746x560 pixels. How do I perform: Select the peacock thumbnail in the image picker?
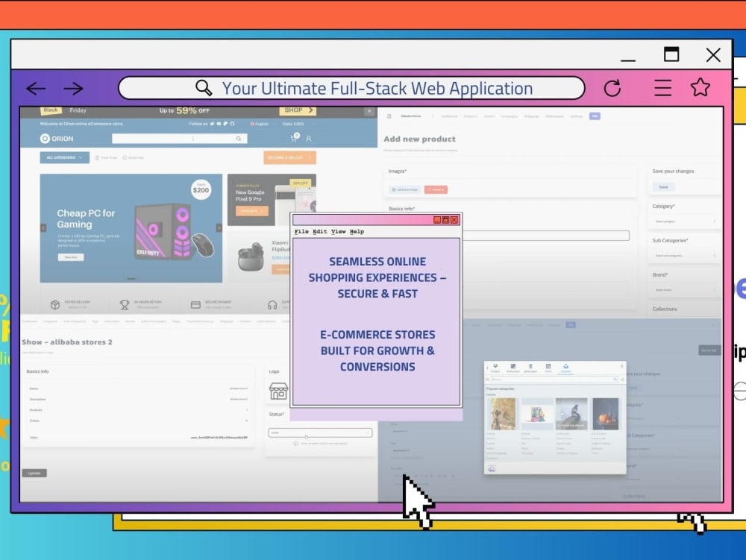click(x=571, y=414)
